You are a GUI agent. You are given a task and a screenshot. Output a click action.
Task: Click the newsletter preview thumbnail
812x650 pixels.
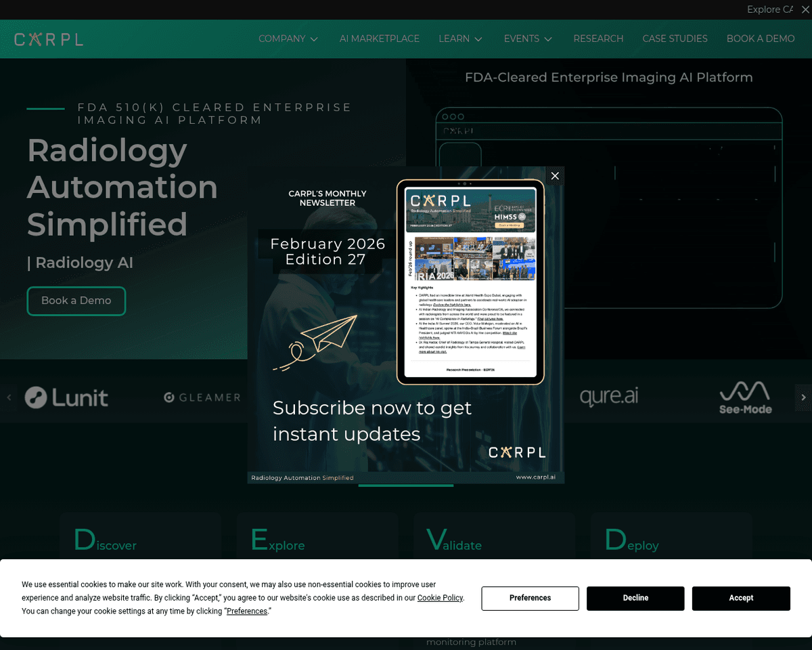click(x=470, y=282)
